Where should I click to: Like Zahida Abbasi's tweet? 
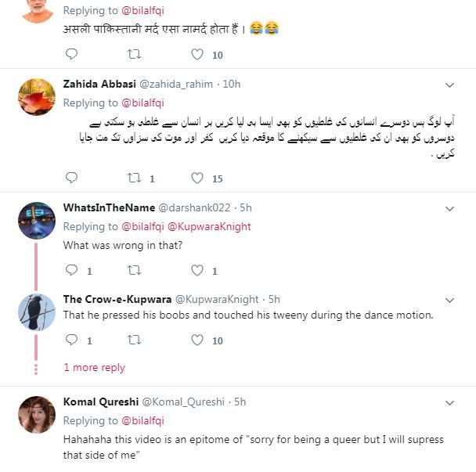coord(197,178)
